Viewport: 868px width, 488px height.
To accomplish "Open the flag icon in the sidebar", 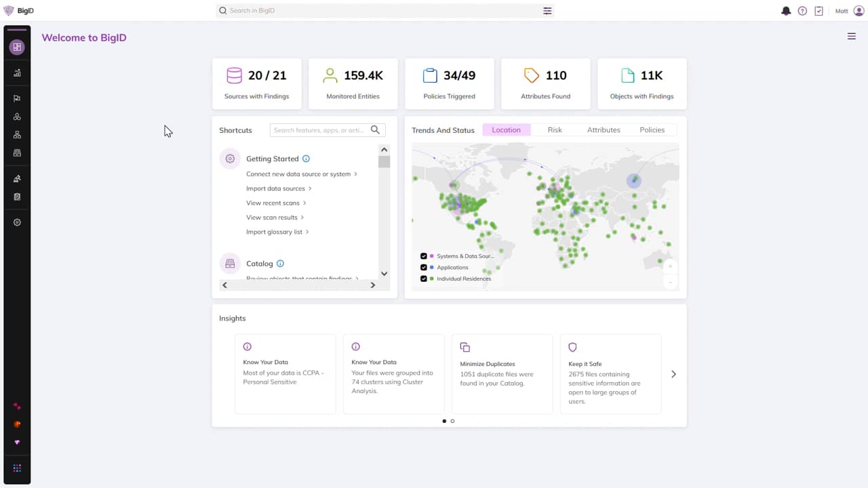I will 17,98.
